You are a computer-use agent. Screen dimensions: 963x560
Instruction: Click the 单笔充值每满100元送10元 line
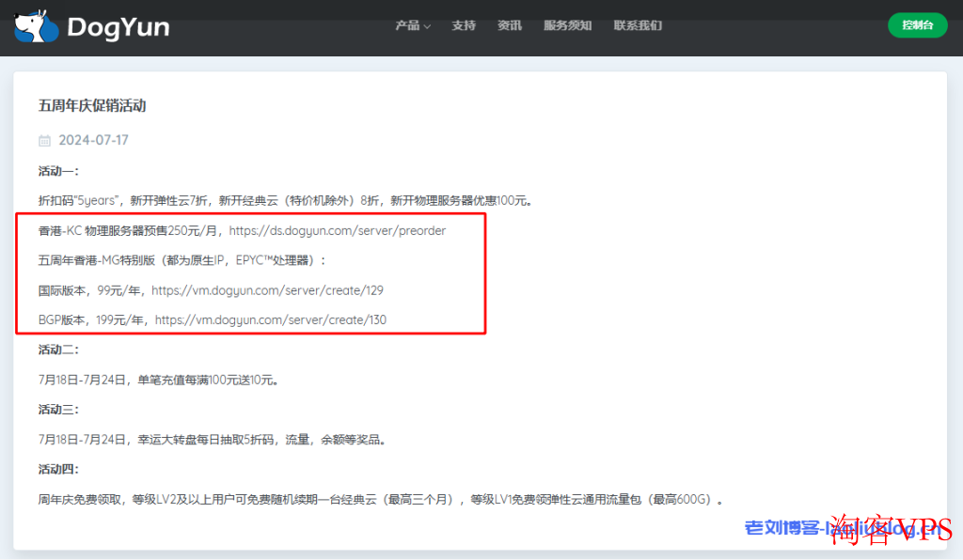[159, 381]
